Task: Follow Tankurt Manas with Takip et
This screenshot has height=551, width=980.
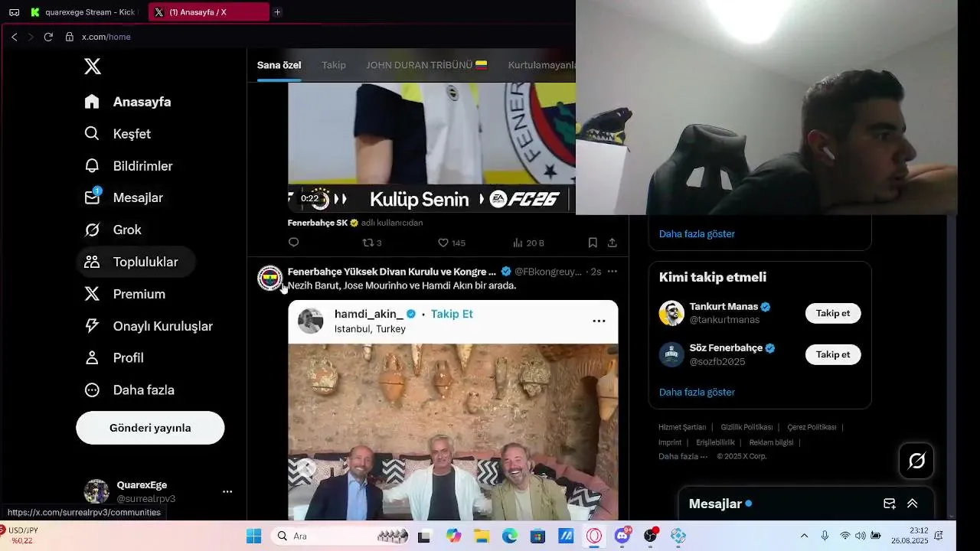Action: pyautogui.click(x=833, y=313)
